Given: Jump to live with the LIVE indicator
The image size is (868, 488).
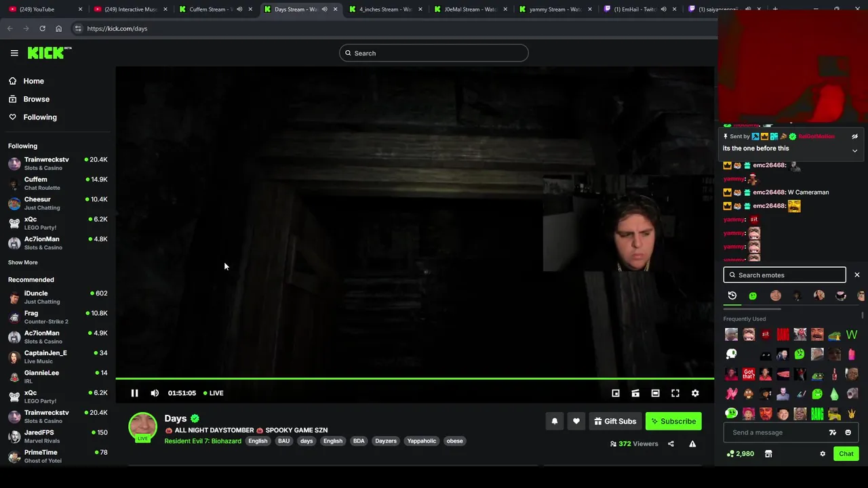Looking at the screenshot, I should [x=214, y=393].
